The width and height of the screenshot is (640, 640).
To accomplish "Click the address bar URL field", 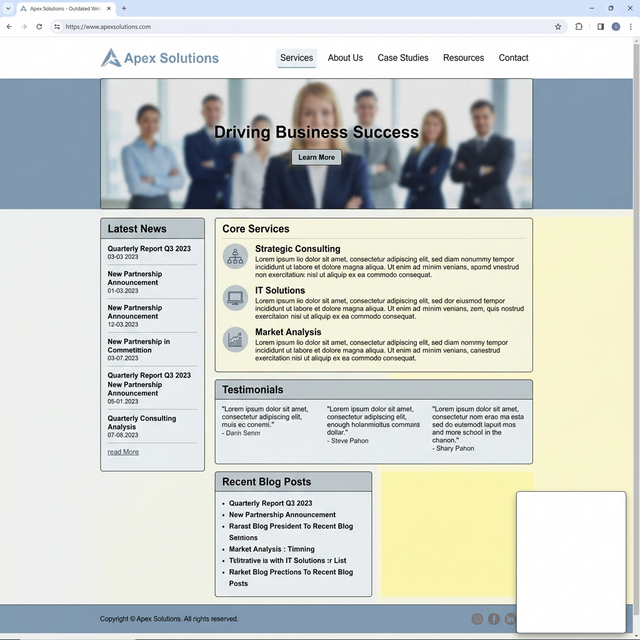I will point(300,27).
